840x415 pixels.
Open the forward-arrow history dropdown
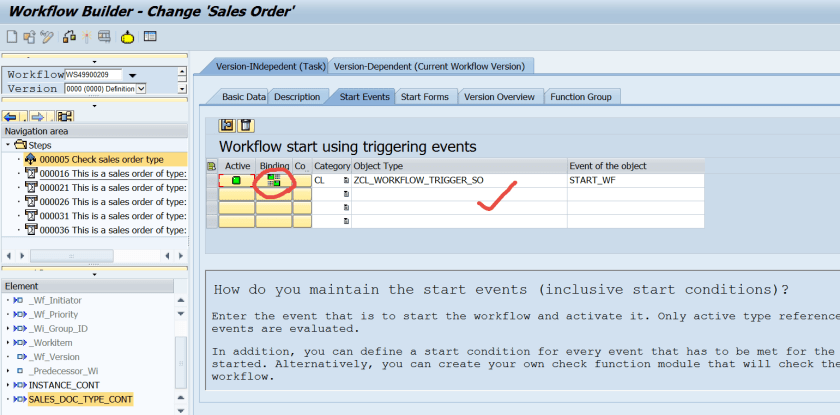[x=50, y=117]
